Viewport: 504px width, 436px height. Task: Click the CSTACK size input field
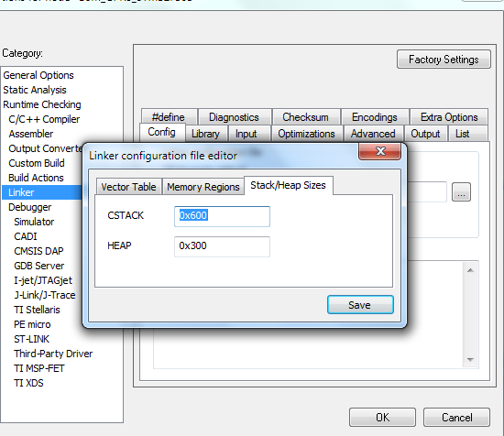[x=222, y=216]
